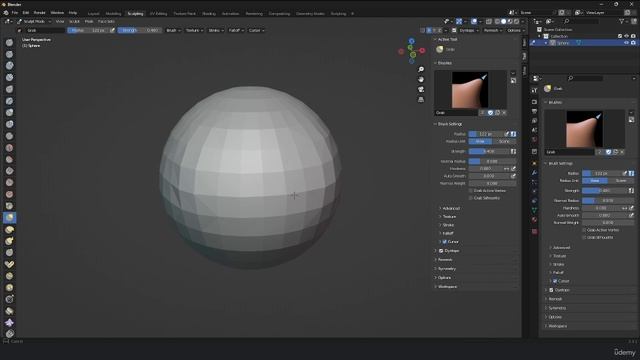This screenshot has width=640, height=360.
Task: Select the Draw sculpt brush tool
Action: click(9, 42)
